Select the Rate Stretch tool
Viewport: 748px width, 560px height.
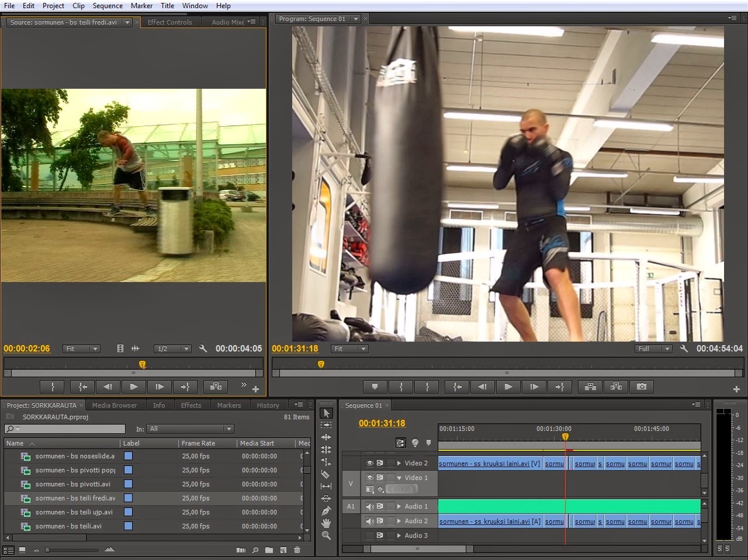pos(326,462)
